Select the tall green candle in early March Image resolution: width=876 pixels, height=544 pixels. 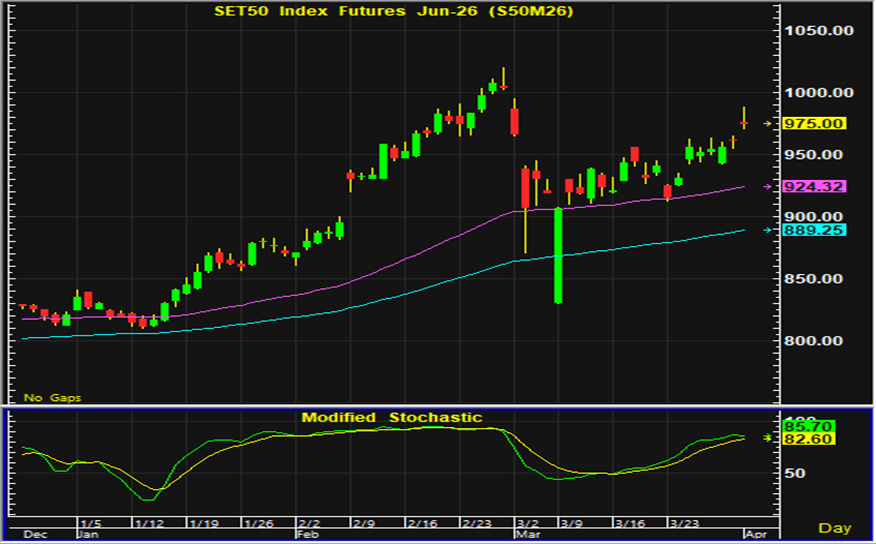[x=558, y=256]
